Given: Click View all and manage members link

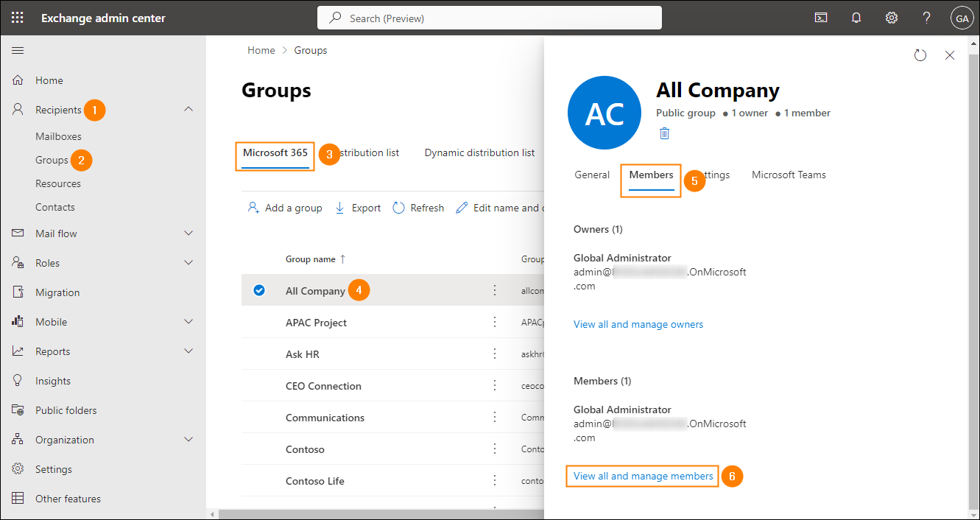Looking at the screenshot, I should (x=644, y=477).
